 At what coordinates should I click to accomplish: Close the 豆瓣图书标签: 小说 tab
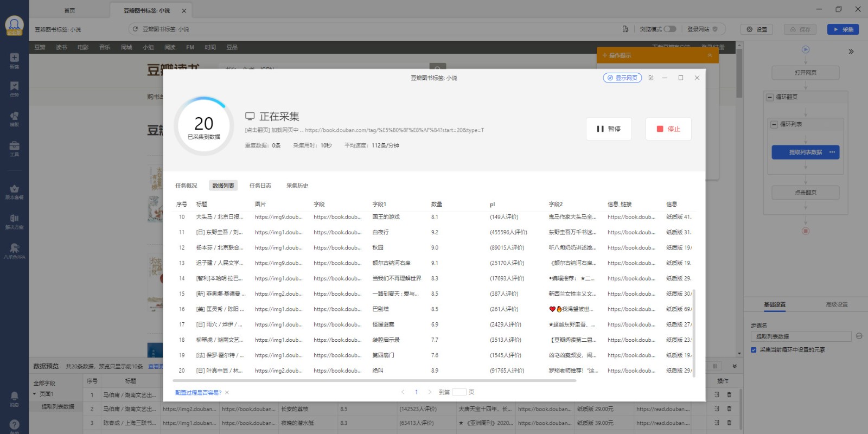183,10
